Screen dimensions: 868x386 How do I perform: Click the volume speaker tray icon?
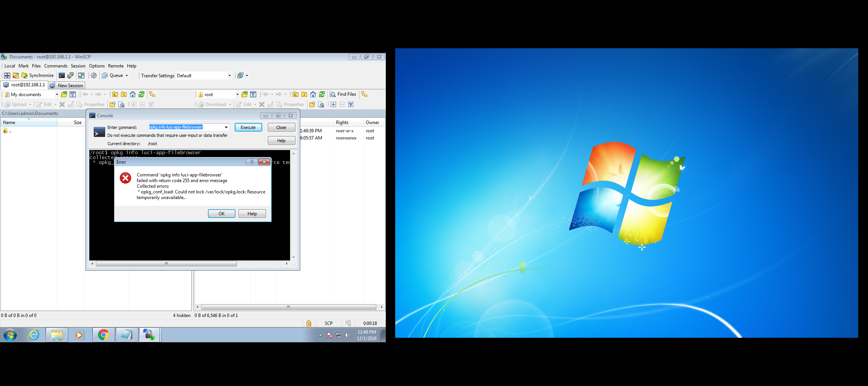(x=347, y=335)
